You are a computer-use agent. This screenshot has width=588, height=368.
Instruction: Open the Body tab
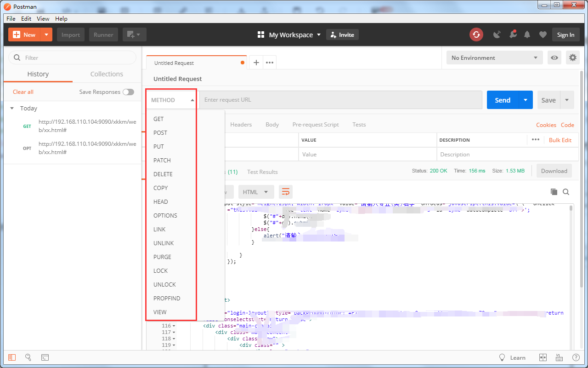[x=272, y=125]
